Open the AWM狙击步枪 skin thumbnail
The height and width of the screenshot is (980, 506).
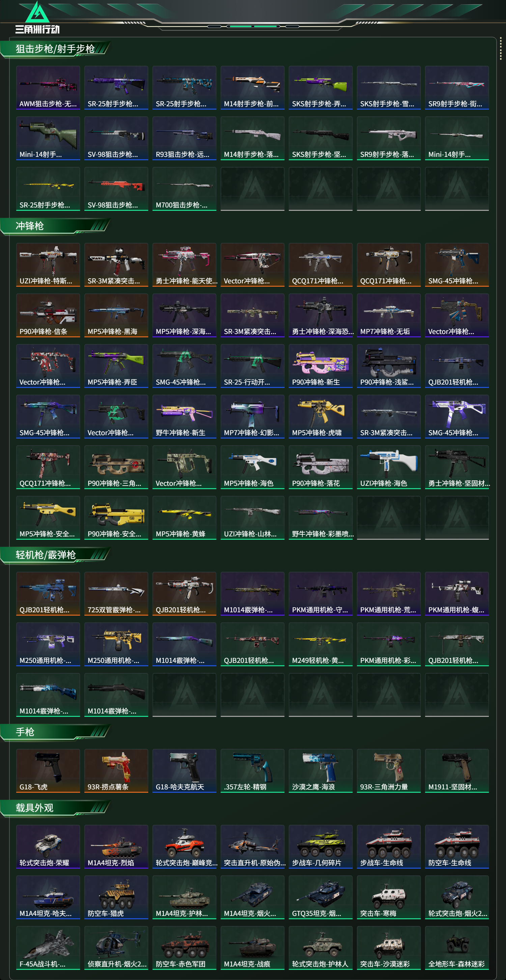[48, 87]
